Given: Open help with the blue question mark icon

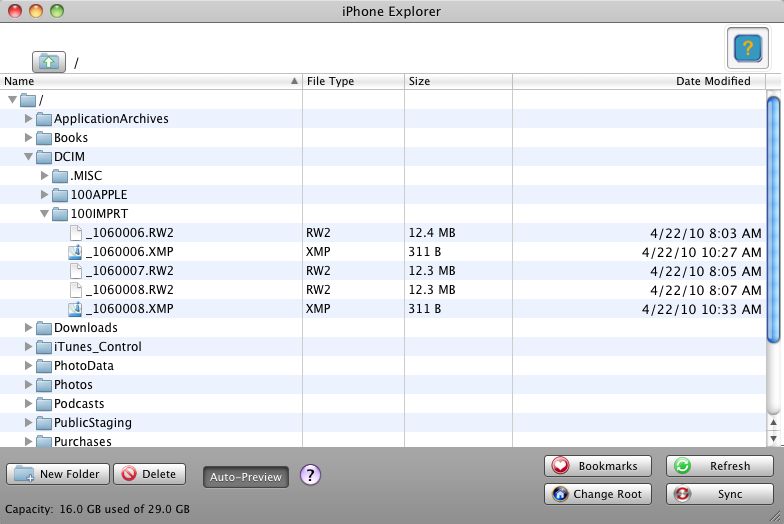Looking at the screenshot, I should click(x=748, y=48).
